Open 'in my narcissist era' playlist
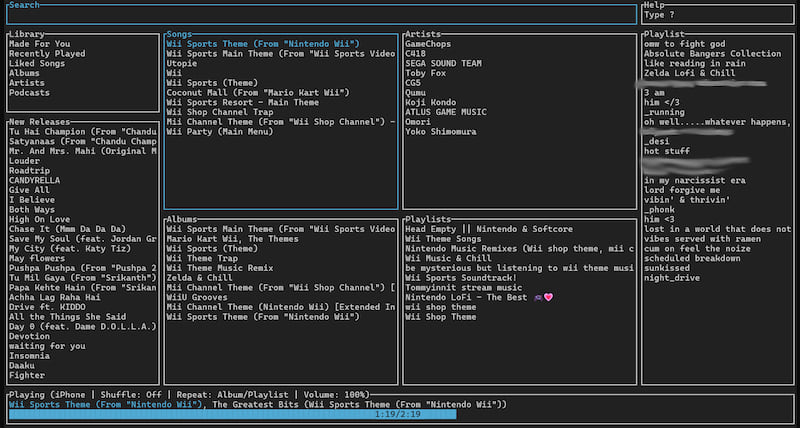Viewport: 800px width, 428px height. [x=695, y=180]
